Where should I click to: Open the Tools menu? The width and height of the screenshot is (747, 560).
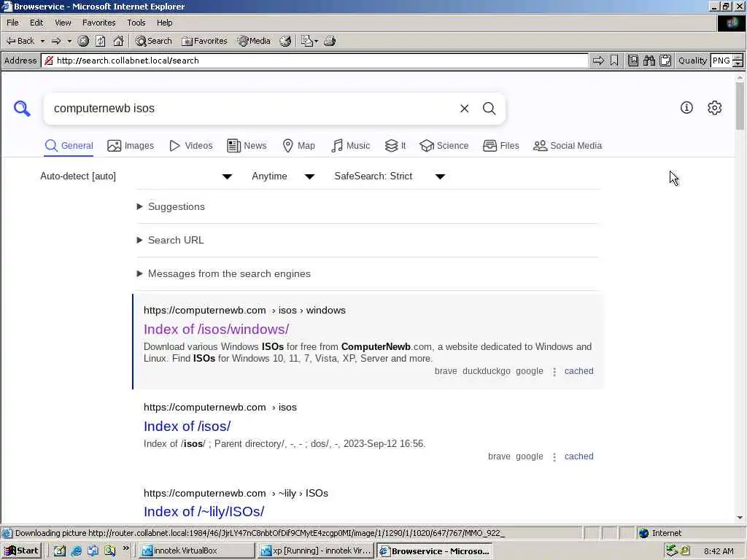pyautogui.click(x=136, y=23)
